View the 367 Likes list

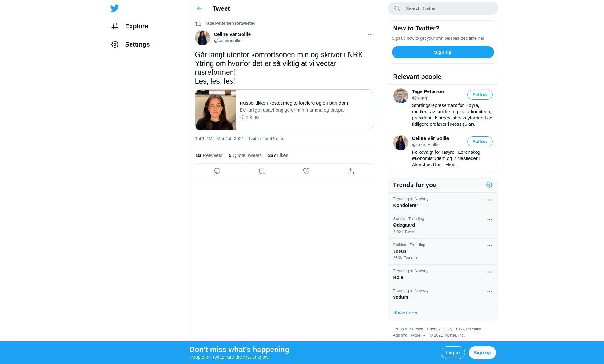[x=278, y=155]
